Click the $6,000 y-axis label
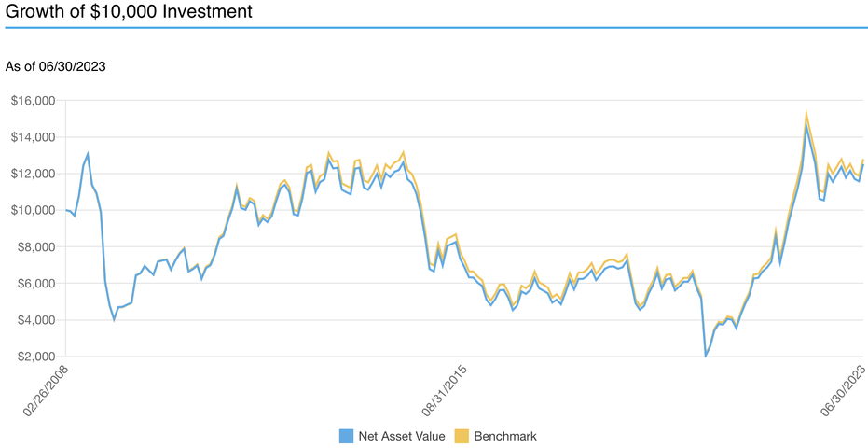This screenshot has width=868, height=448. click(35, 284)
